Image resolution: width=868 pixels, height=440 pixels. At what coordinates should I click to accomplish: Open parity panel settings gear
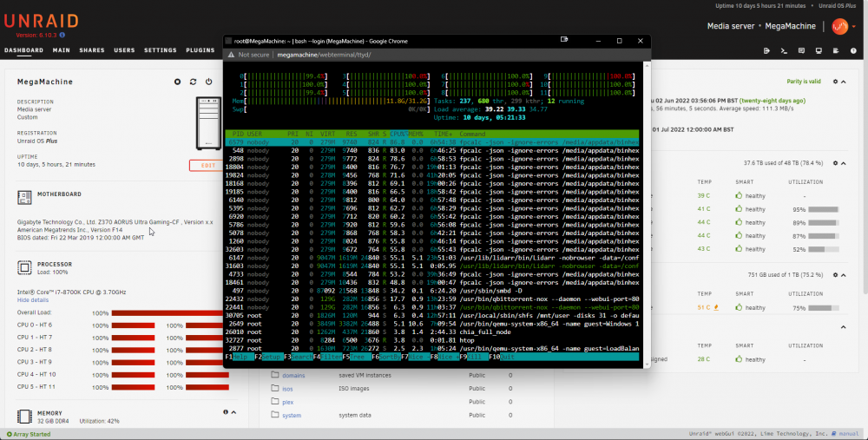click(835, 82)
